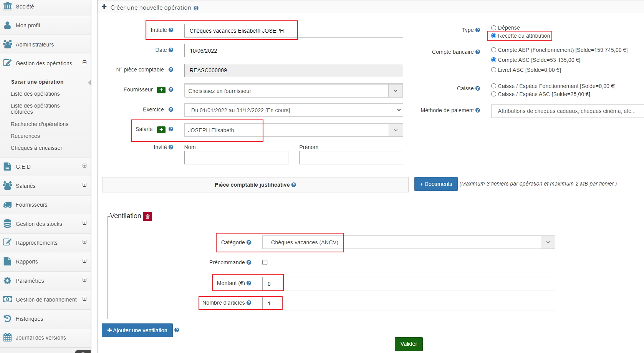Open Liste des opérations in sidebar
Image resolution: width=644 pixels, height=353 pixels.
[x=35, y=94]
